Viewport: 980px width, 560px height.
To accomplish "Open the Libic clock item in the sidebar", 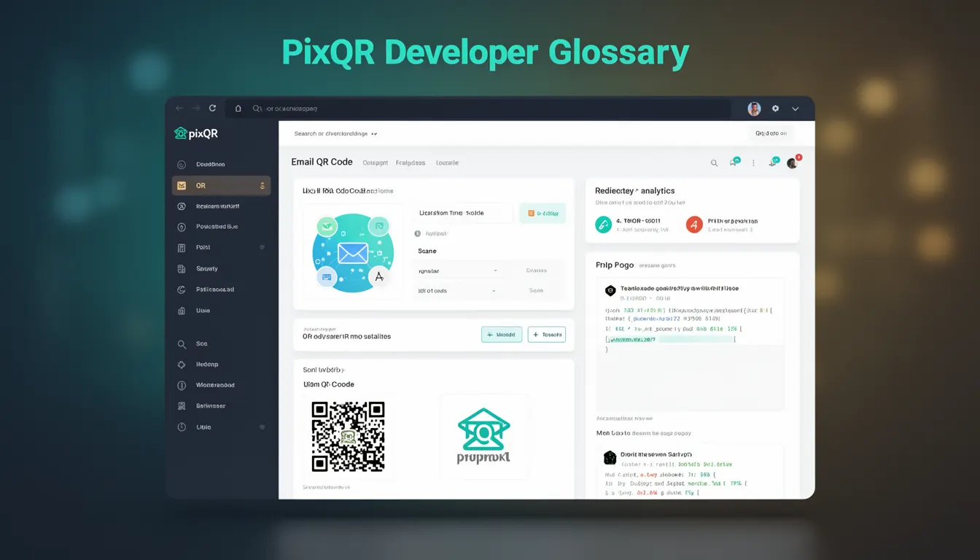I will pyautogui.click(x=221, y=427).
